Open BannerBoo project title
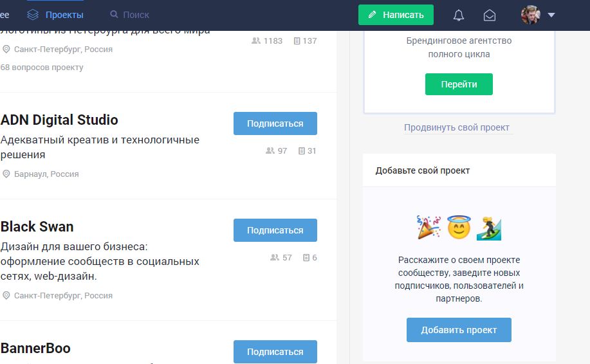This screenshot has height=364, width=590. pyautogui.click(x=35, y=348)
